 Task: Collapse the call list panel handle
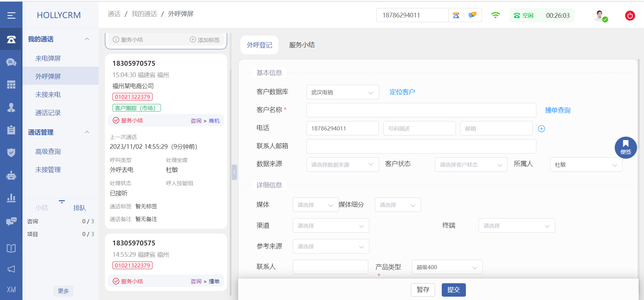point(234,172)
